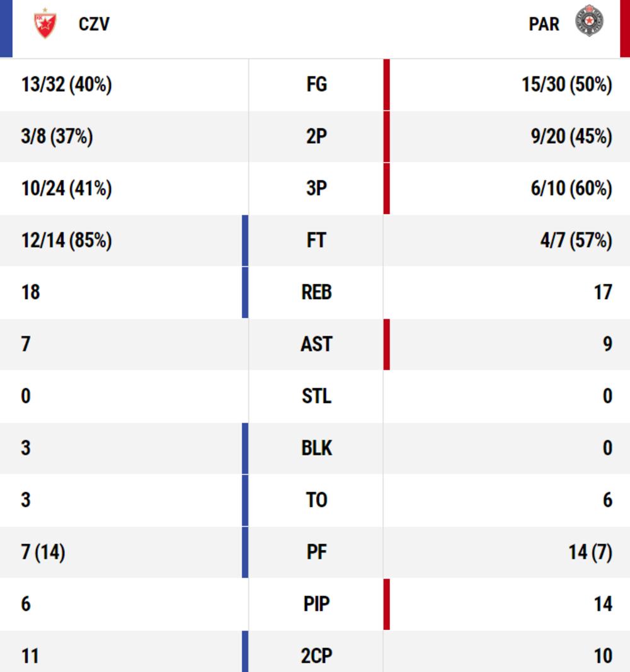Click CZV field goals 13/32 (40%)
630x672 pixels.
click(x=66, y=85)
